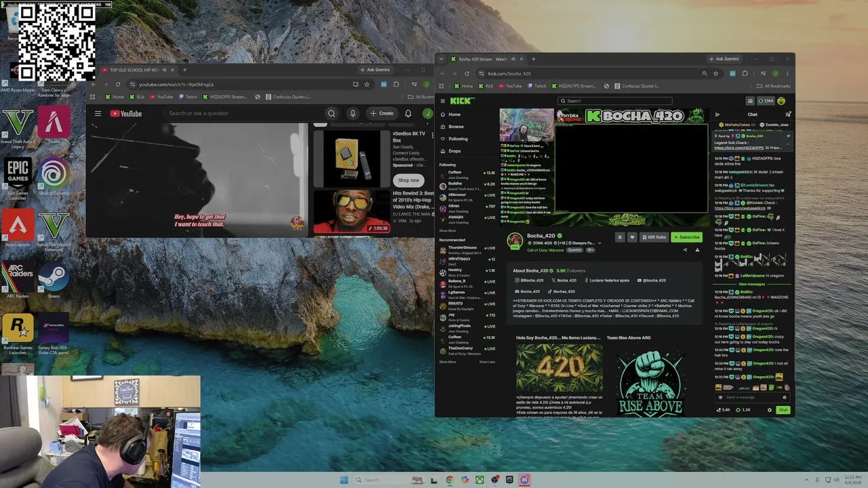Click the Gift Subs button

coord(654,237)
